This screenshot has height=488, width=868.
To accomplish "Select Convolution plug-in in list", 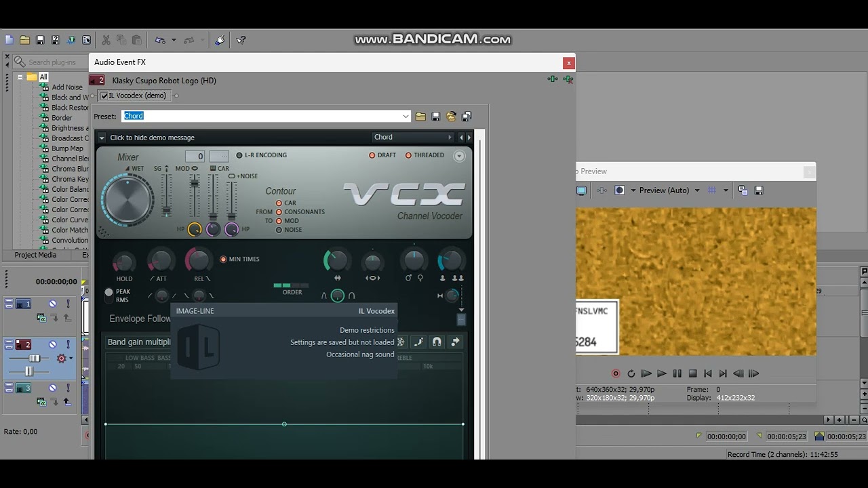I will tap(70, 240).
